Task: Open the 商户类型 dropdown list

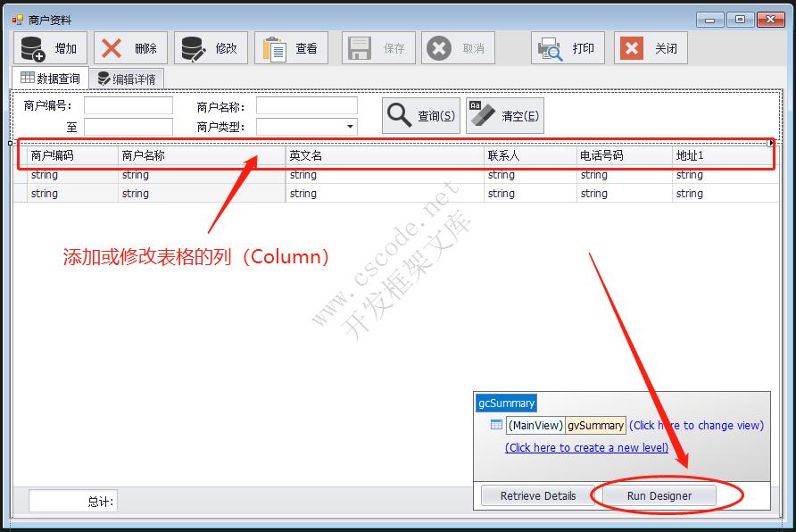Action: pos(350,126)
